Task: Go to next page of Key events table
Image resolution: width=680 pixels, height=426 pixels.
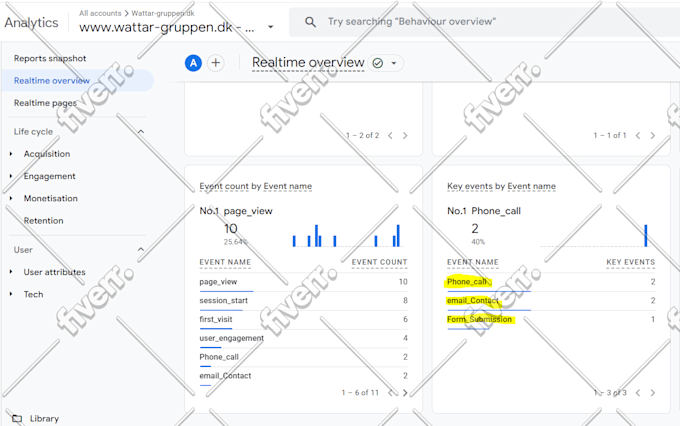Action: click(x=653, y=393)
